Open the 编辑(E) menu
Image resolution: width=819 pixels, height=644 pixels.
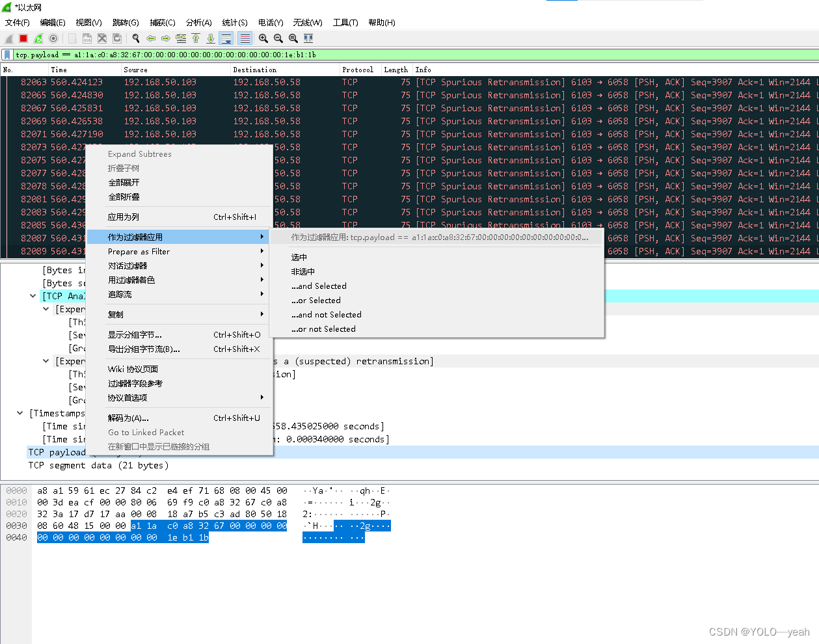coord(53,22)
